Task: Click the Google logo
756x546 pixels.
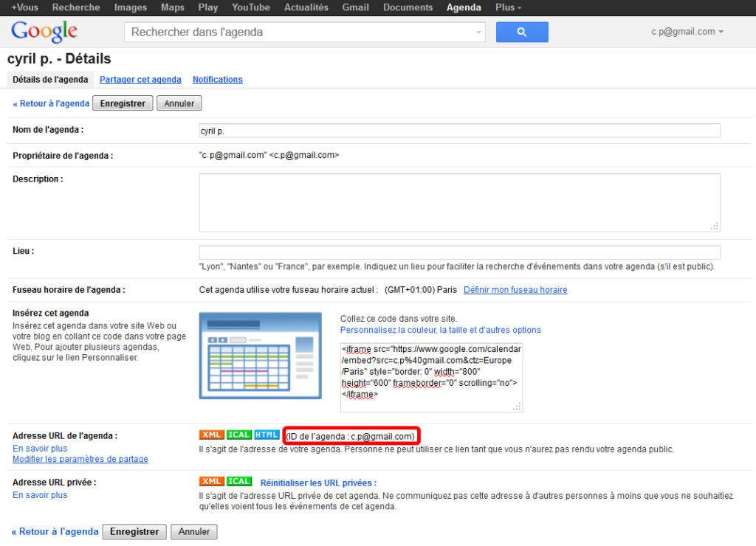Action: coord(44,32)
